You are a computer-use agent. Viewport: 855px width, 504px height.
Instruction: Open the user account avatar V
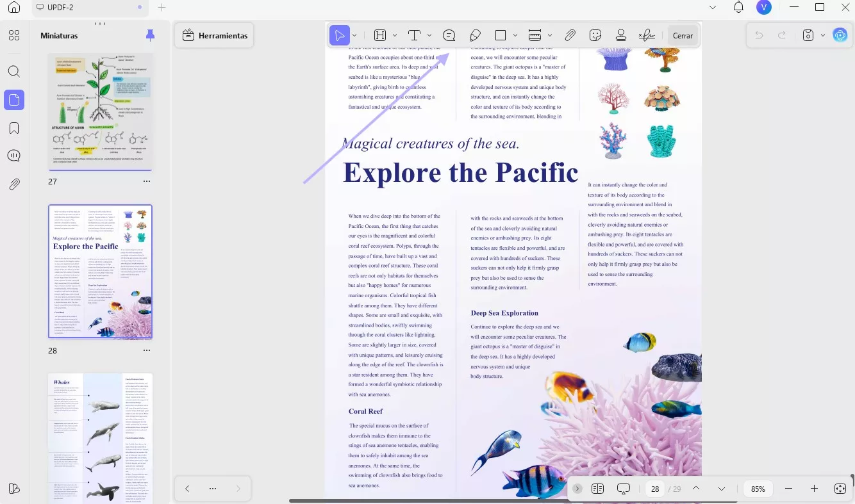click(x=763, y=7)
